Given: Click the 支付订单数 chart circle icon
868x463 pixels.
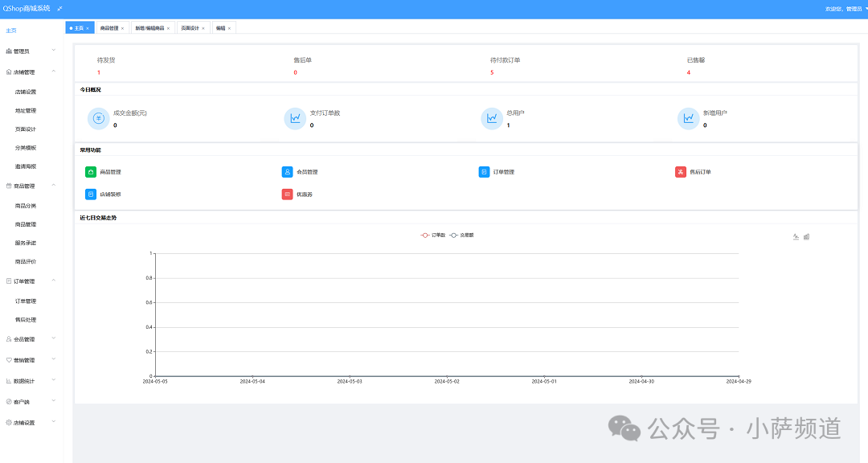Looking at the screenshot, I should click(295, 118).
